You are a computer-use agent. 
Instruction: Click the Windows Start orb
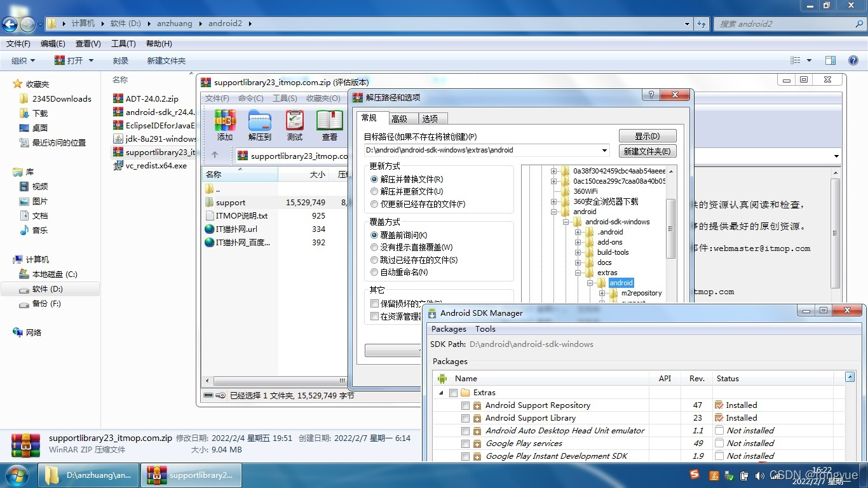16,475
